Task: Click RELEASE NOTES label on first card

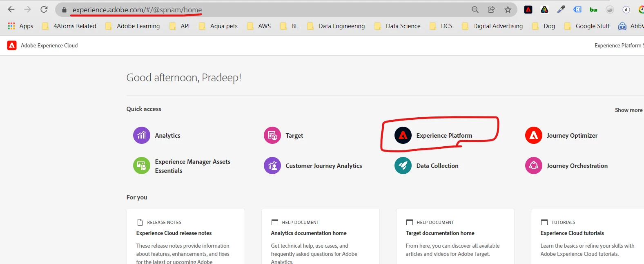Action: coord(164,222)
